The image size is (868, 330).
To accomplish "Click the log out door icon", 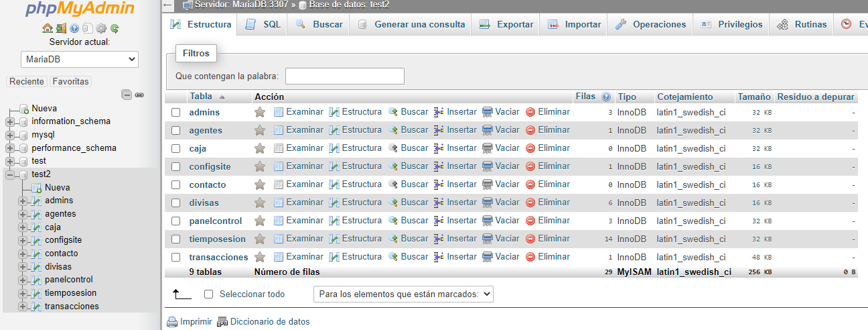I will point(61,29).
